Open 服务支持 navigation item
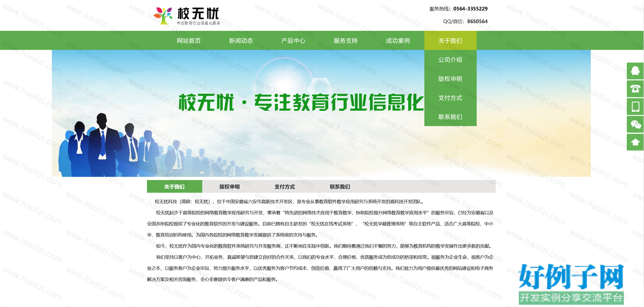The image size is (644, 307). 346,41
